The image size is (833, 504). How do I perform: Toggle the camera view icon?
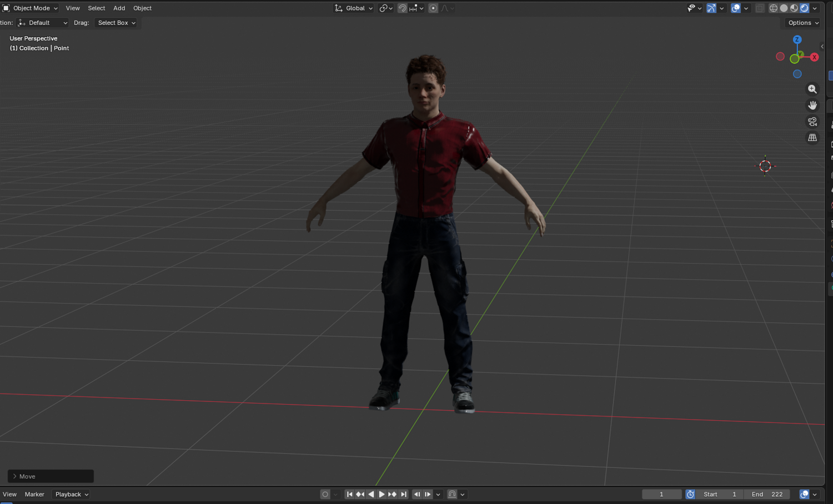812,122
